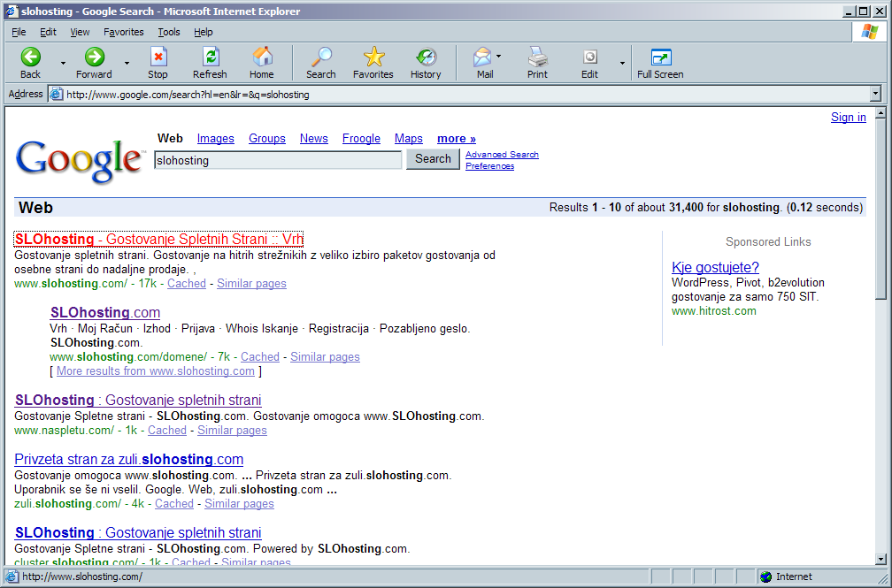Expand the Forward button history dropdown arrow
The height and width of the screenshot is (588, 892).
pyautogui.click(x=127, y=63)
